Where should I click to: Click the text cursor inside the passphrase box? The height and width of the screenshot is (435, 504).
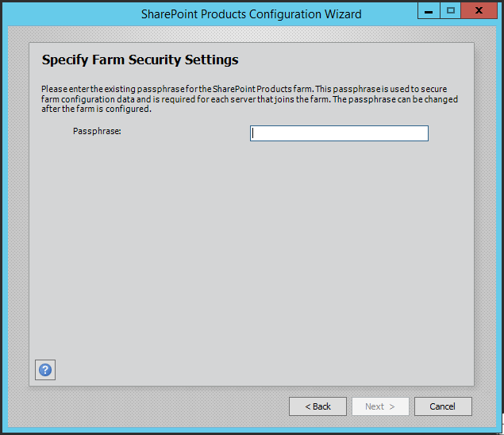(253, 133)
